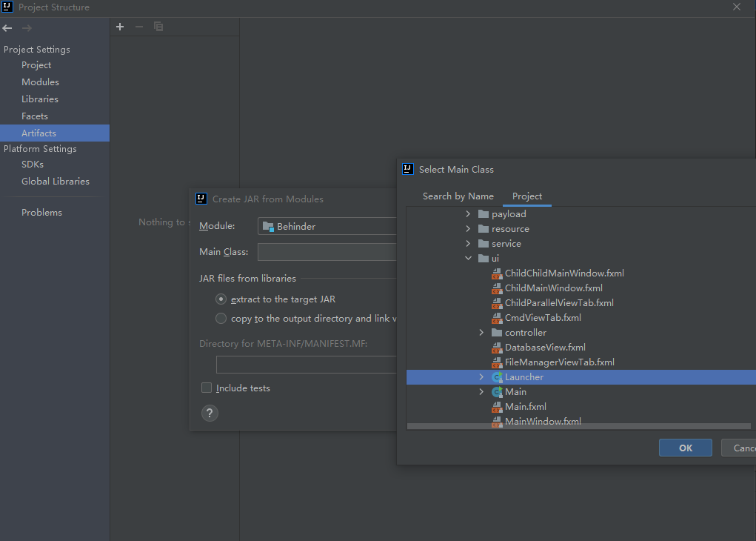Click the help question mark icon
The width and height of the screenshot is (756, 541).
210,414
